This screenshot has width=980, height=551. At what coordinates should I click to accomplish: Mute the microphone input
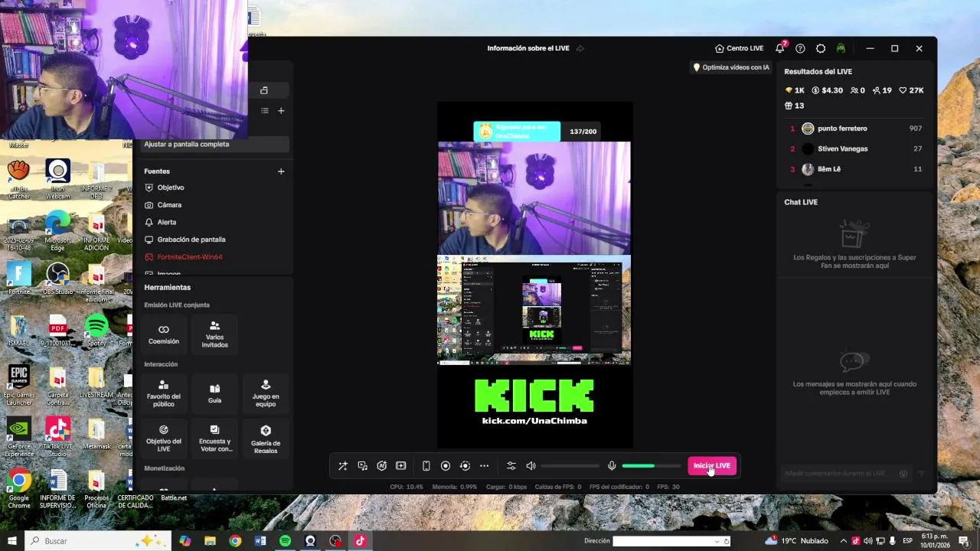[x=612, y=466]
